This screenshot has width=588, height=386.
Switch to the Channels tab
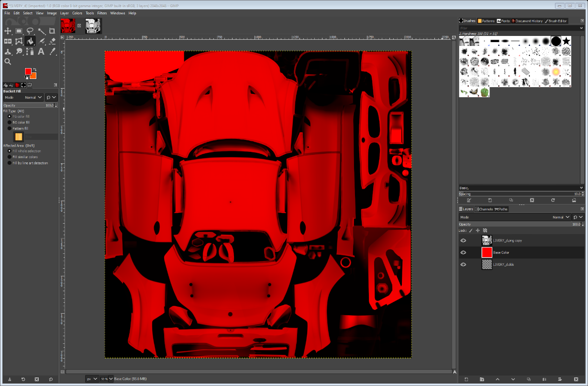click(x=484, y=209)
